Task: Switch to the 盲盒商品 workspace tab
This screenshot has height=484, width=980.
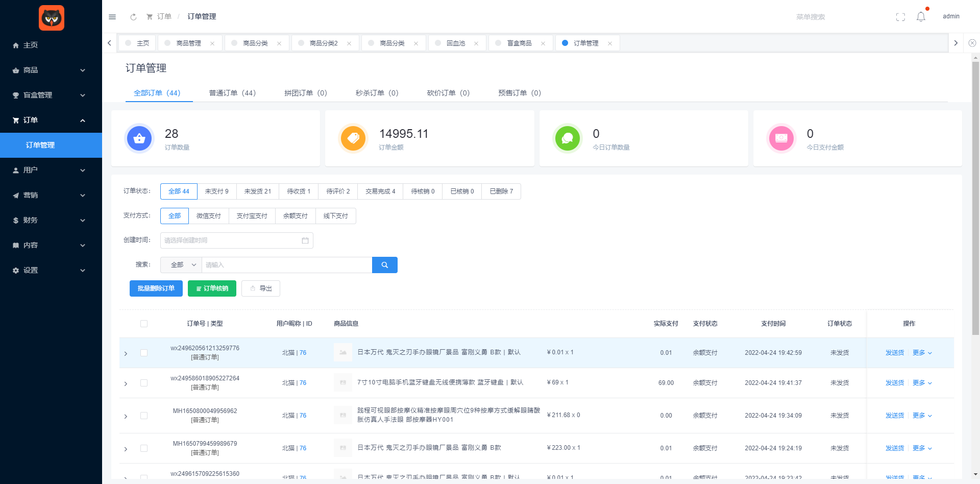Action: [521, 43]
